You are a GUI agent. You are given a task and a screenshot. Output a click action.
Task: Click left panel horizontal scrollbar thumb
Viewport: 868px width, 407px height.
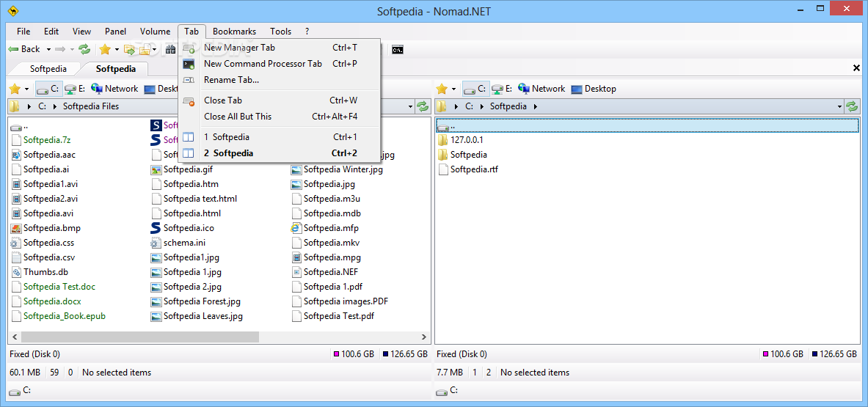pyautogui.click(x=140, y=336)
